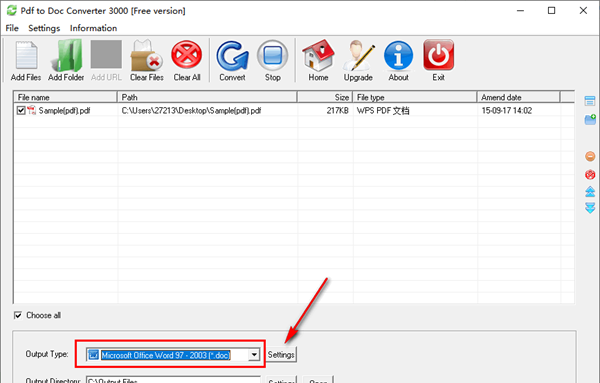Open the Settings menu
The image size is (600, 383).
click(x=44, y=28)
